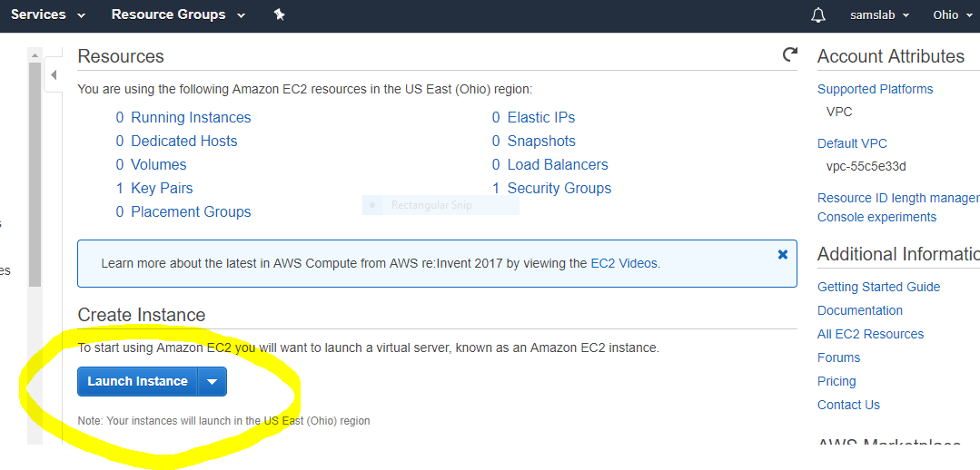
Task: View Key Pairs resources
Action: (162, 188)
